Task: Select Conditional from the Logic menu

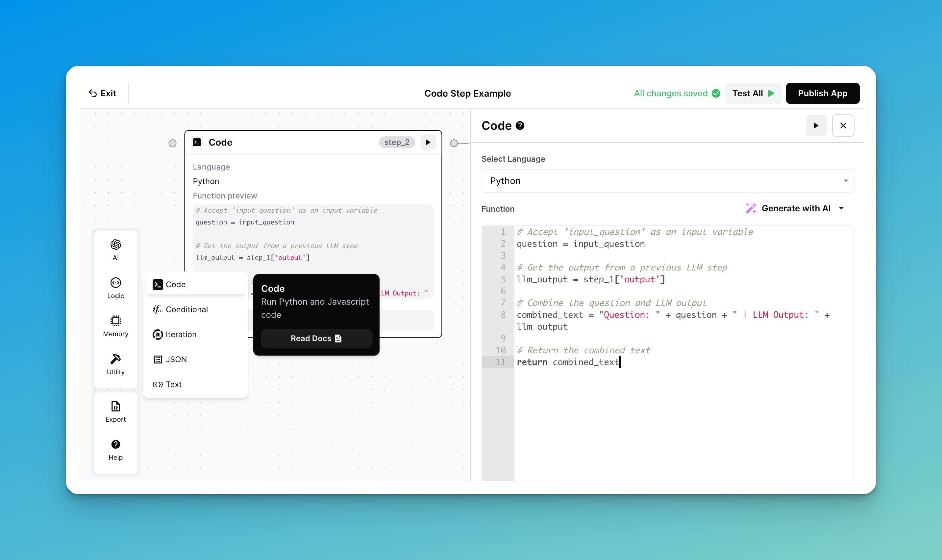Action: coord(186,310)
